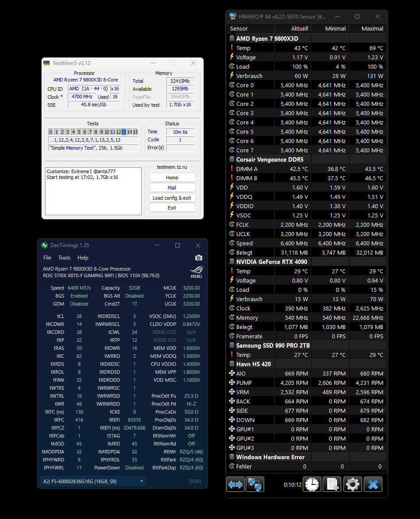Click HWiNFO log file add button
The width and height of the screenshot is (420, 519).
332,484
